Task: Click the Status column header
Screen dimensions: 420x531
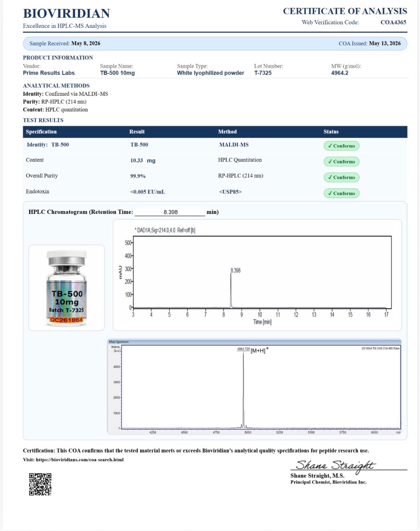Action: click(331, 132)
